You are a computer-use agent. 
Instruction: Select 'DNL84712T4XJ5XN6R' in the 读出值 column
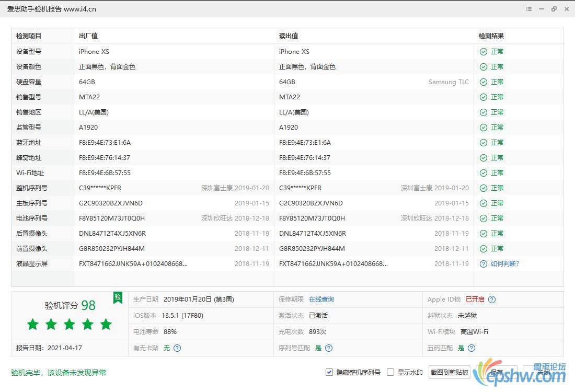pyautogui.click(x=313, y=234)
